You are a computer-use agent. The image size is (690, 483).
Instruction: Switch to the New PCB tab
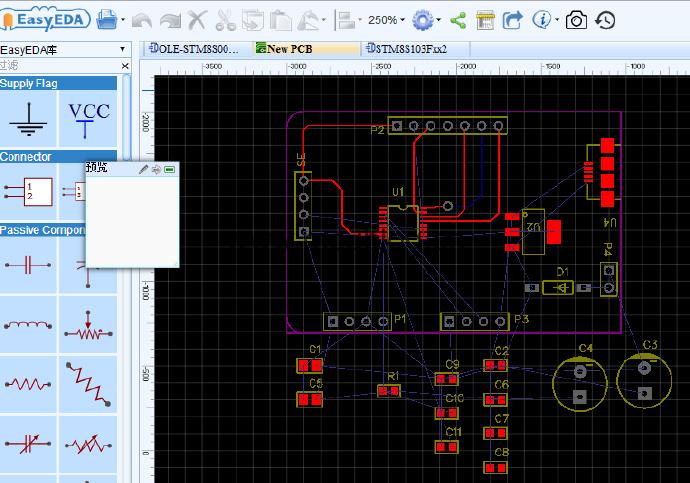[306, 49]
